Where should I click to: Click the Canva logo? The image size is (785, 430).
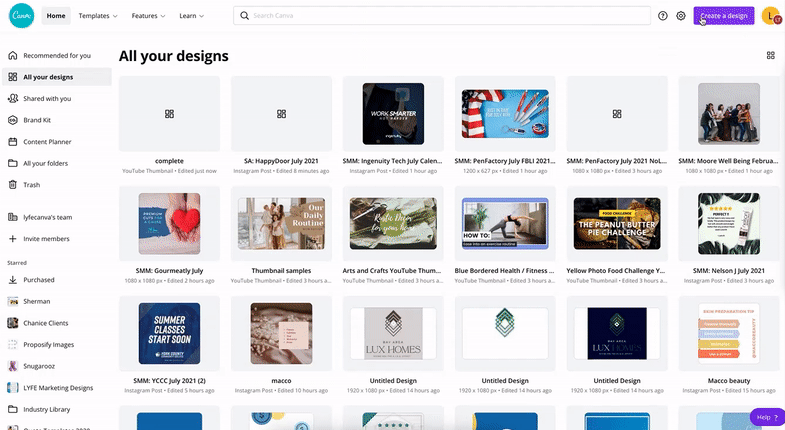22,16
